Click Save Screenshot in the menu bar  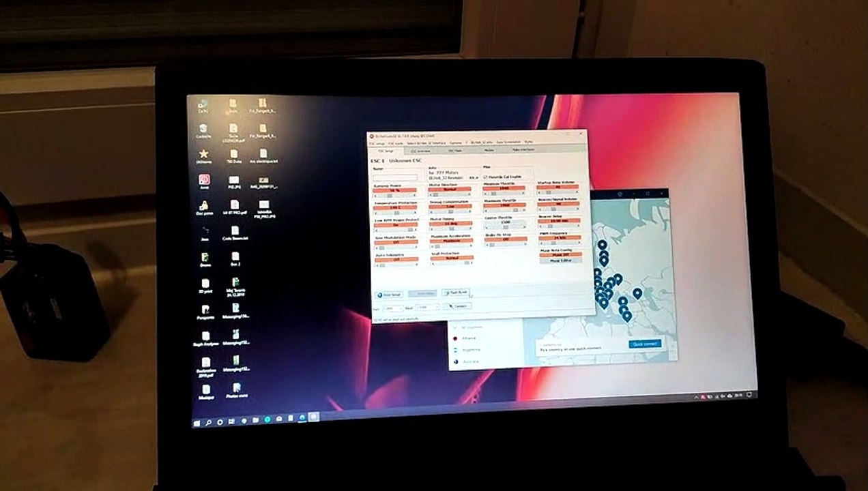(508, 142)
